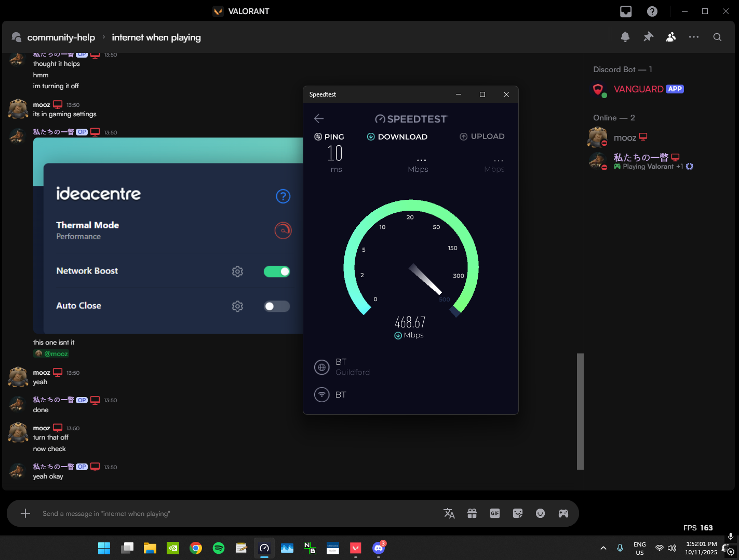Click mooz's username above "turn that off"
Image resolution: width=739 pixels, height=560 pixels.
[42, 428]
